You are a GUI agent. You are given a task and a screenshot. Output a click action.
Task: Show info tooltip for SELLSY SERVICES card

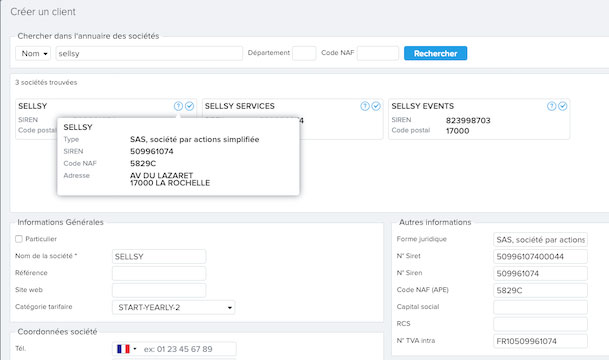(x=365, y=106)
